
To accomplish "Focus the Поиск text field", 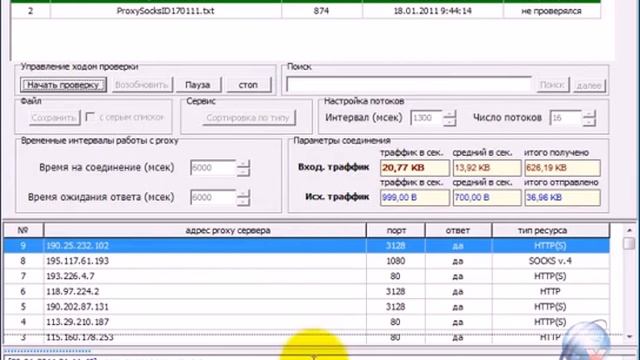I will [x=408, y=85].
